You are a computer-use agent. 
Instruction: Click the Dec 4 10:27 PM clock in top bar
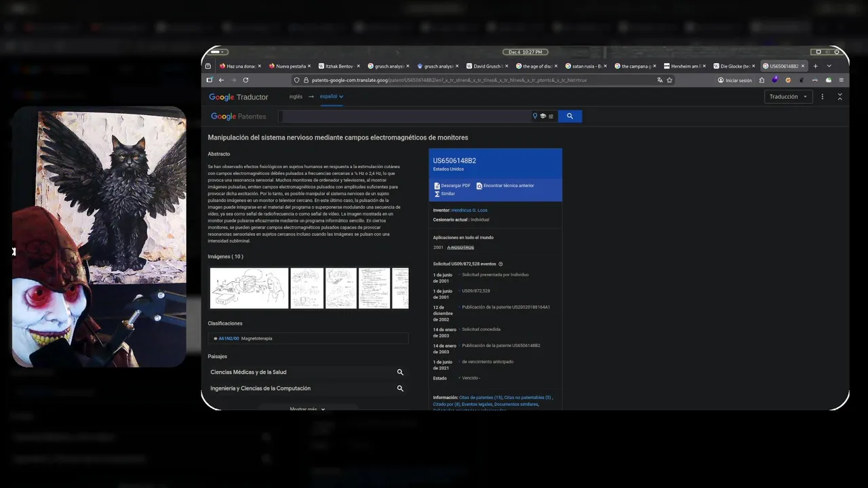tap(525, 52)
